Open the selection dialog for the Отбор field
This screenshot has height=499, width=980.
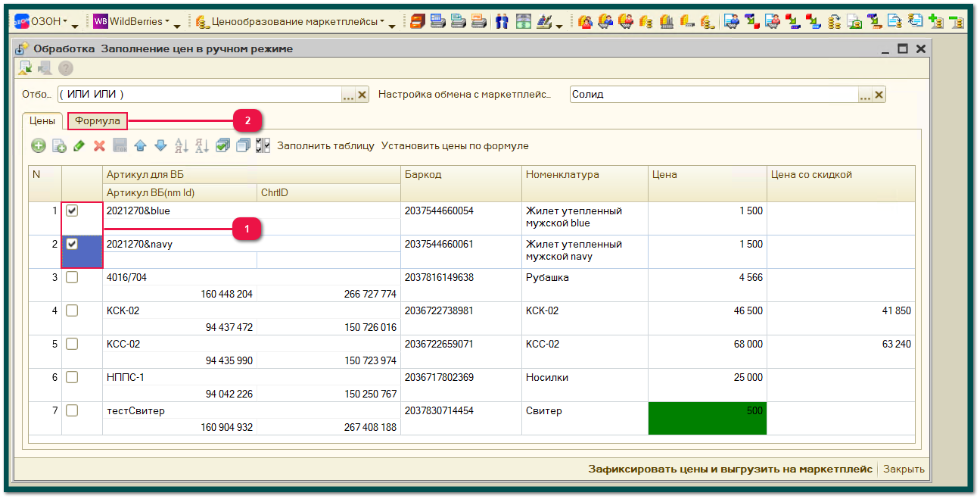click(x=348, y=95)
